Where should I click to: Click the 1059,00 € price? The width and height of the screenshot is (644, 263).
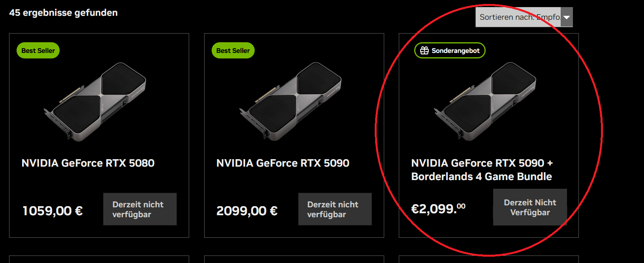pos(53,211)
